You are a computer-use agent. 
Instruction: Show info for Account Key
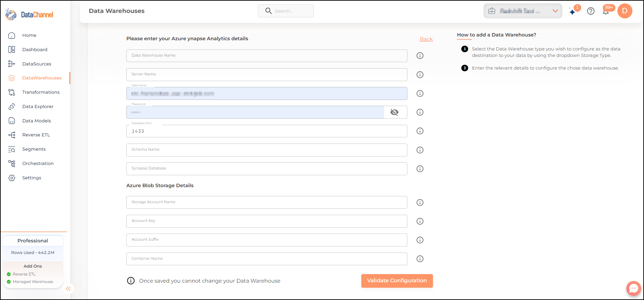[x=420, y=221]
